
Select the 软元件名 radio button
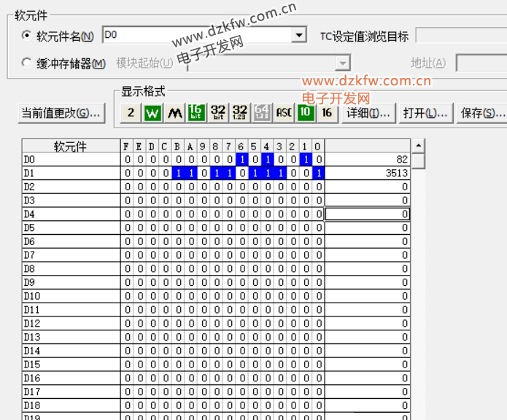pos(27,36)
